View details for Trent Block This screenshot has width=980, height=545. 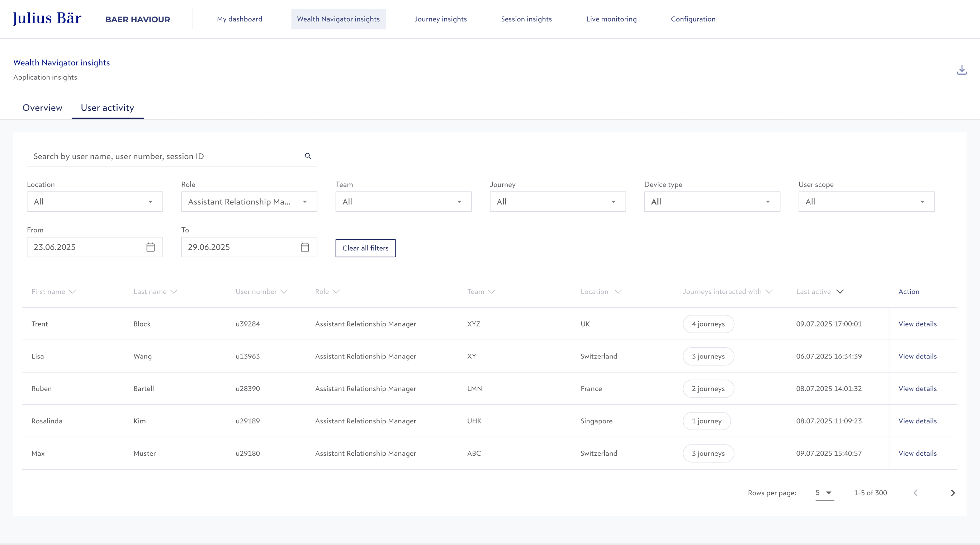pos(917,324)
